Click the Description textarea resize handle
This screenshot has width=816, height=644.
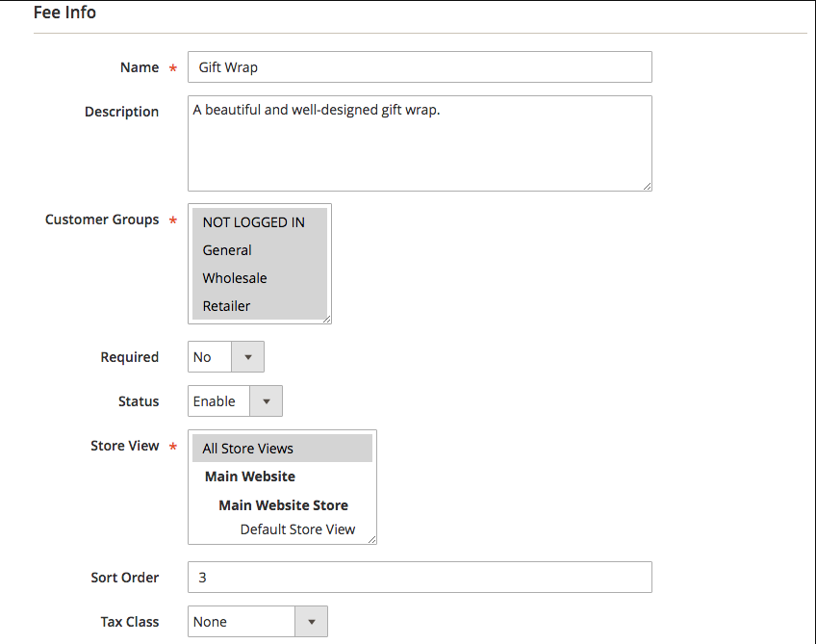pos(647,187)
